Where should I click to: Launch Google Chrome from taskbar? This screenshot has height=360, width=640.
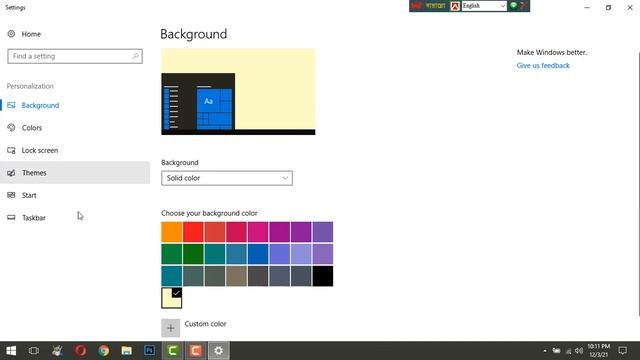click(104, 351)
